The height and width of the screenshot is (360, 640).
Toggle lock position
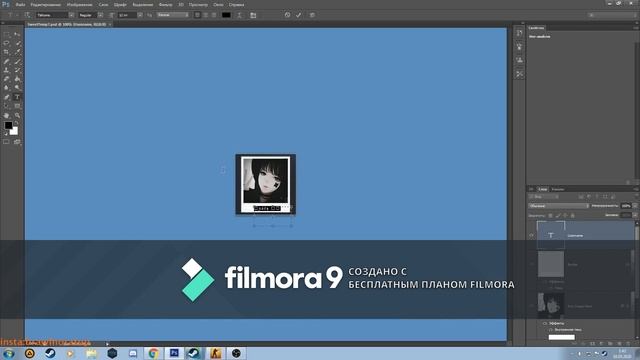565,216
